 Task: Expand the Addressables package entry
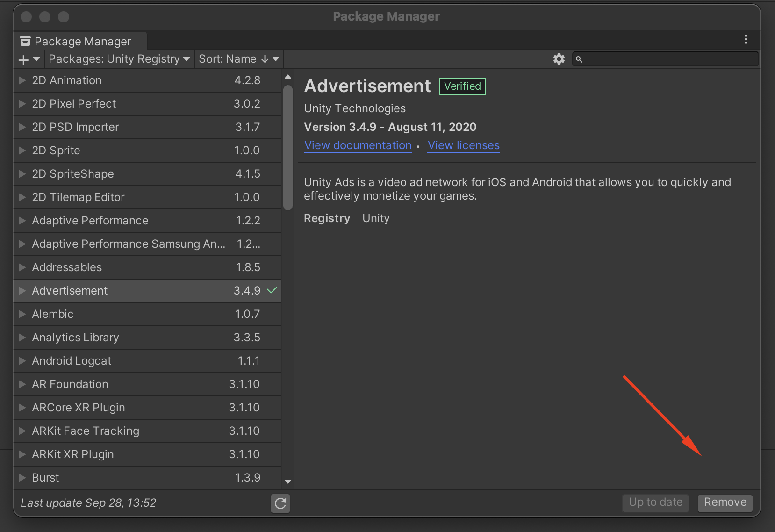tap(22, 267)
